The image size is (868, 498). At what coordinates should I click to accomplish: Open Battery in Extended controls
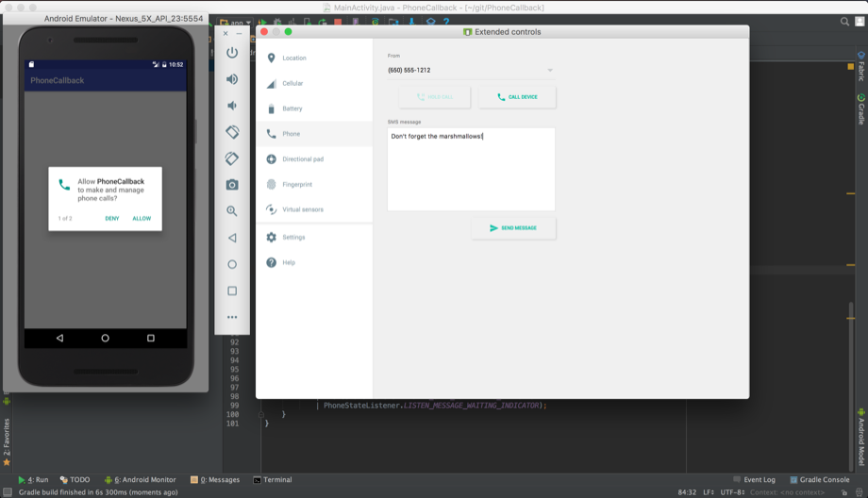coord(314,108)
